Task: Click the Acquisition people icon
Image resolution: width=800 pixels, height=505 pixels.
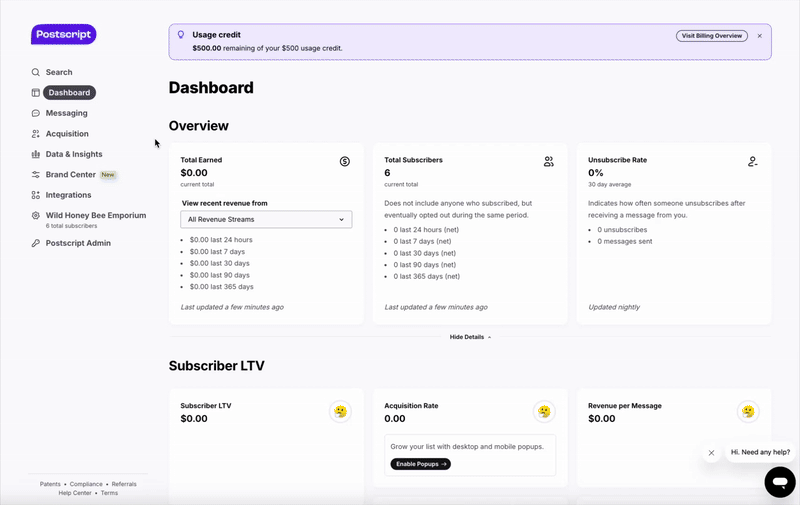Action: tap(36, 134)
